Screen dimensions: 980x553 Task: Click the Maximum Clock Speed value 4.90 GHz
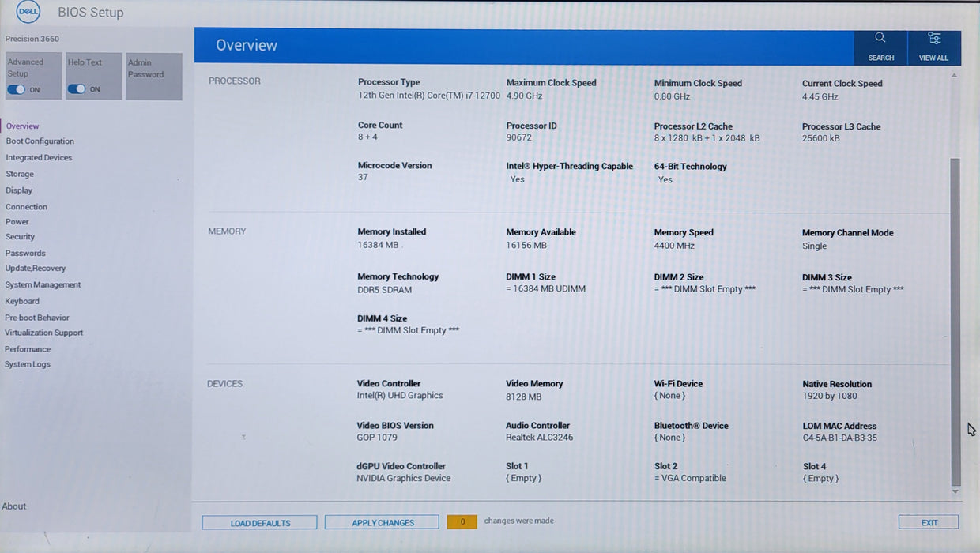click(x=525, y=96)
